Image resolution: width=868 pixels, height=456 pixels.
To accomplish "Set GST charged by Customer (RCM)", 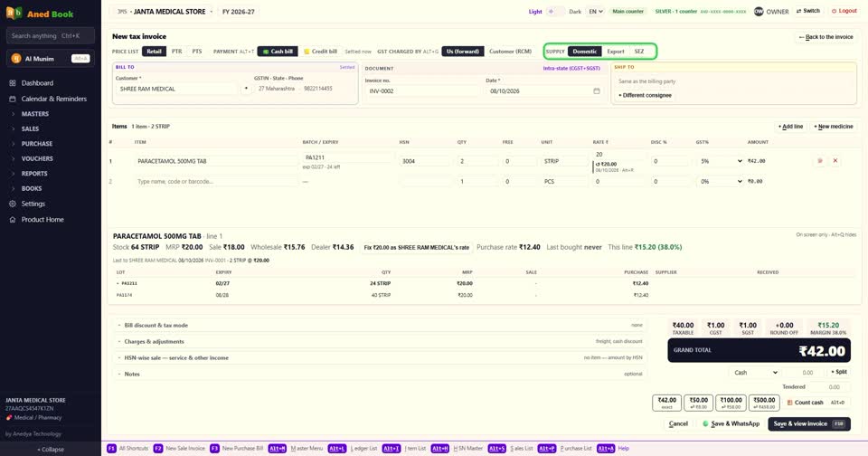I will point(510,52).
